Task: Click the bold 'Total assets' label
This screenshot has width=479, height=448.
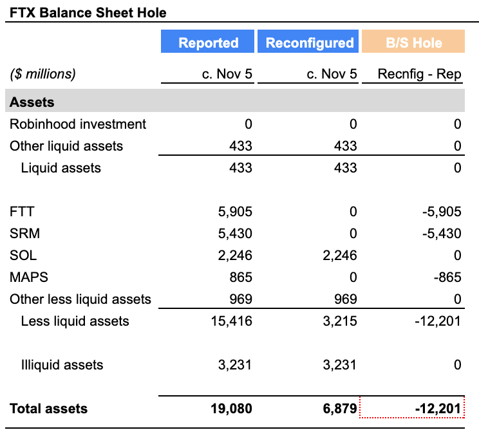Action: point(48,409)
